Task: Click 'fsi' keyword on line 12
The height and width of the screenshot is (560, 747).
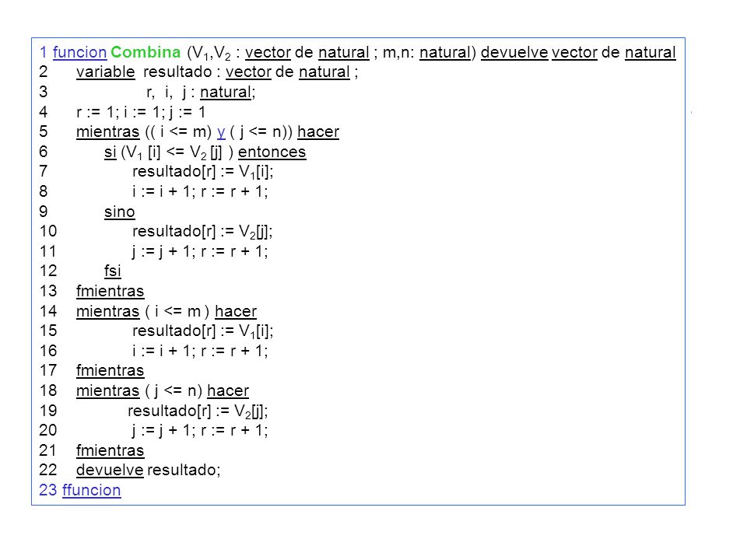Action: 112,271
